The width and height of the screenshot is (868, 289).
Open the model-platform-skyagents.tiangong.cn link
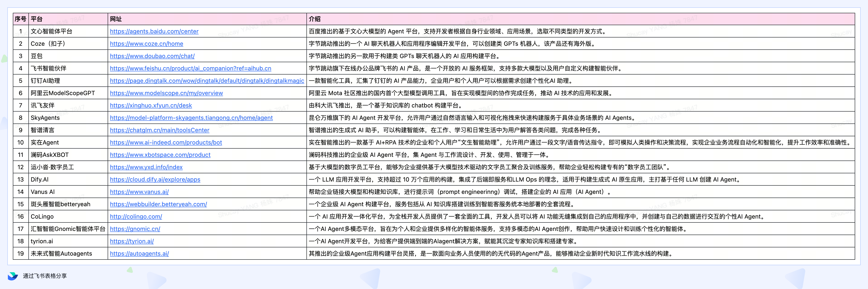coord(191,118)
